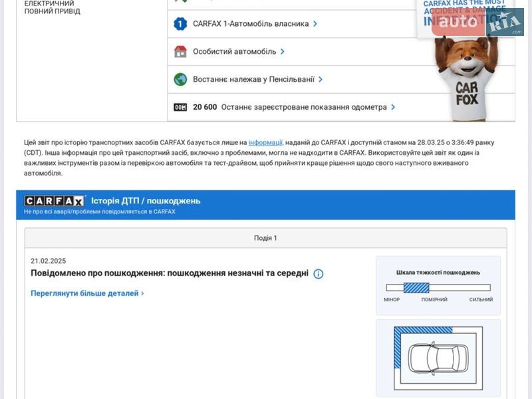
Task: Click the ПОМІРНИЙ severity label
Action: pos(434,300)
